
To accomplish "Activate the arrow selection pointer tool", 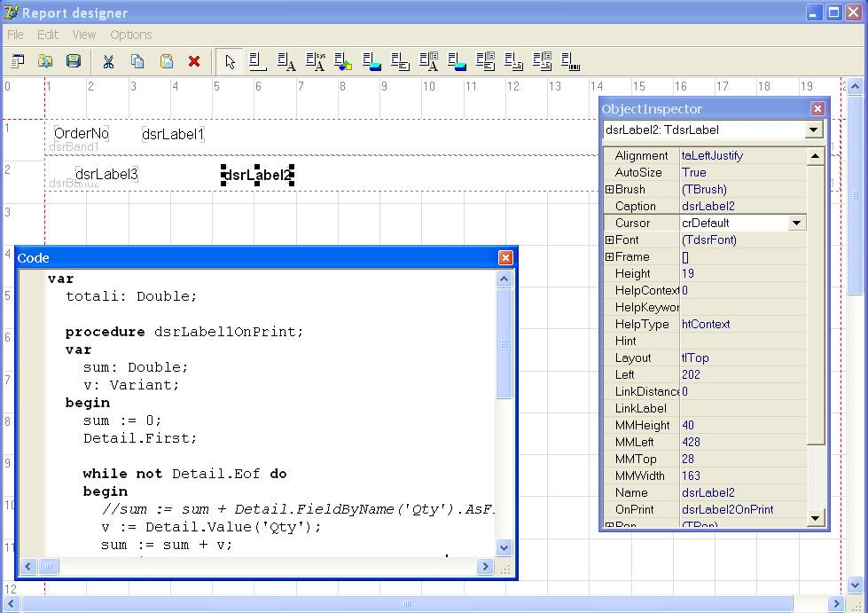I will 230,61.
